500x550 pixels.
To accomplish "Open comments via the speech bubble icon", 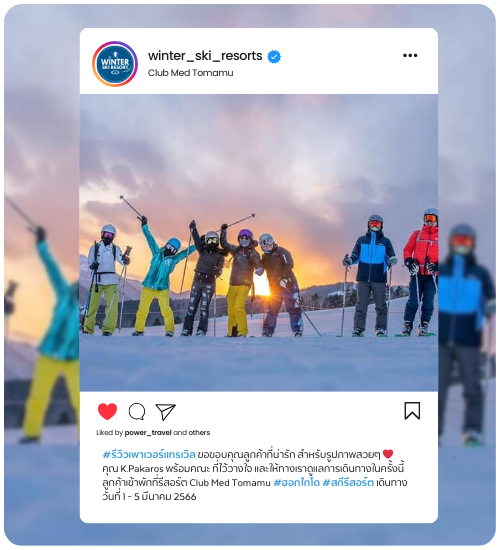I will (137, 411).
